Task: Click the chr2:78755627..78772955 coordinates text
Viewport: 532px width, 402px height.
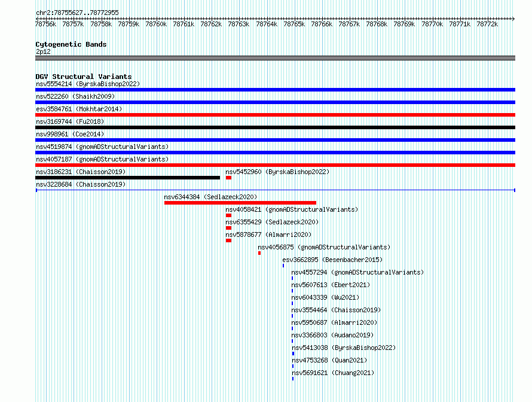Action: pos(77,13)
